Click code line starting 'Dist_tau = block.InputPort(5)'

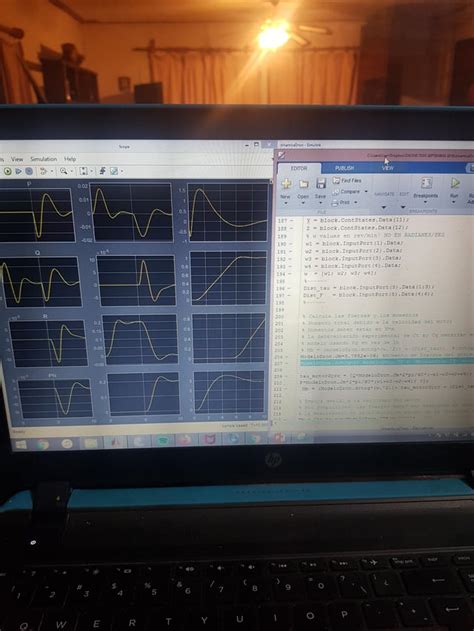click(x=369, y=288)
